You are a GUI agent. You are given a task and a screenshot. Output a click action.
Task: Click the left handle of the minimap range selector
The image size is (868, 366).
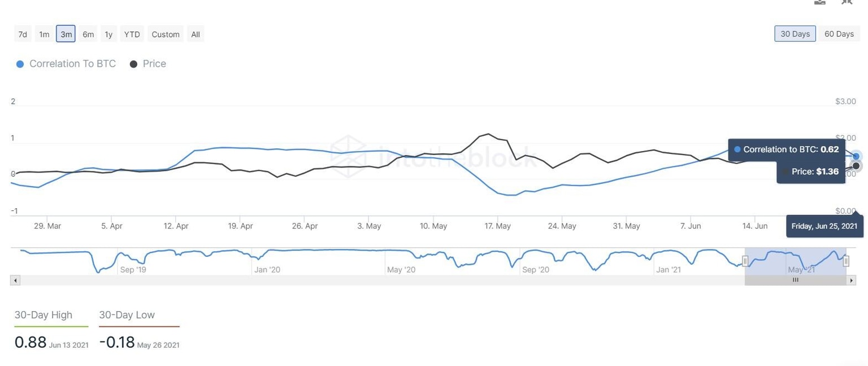coord(745,261)
